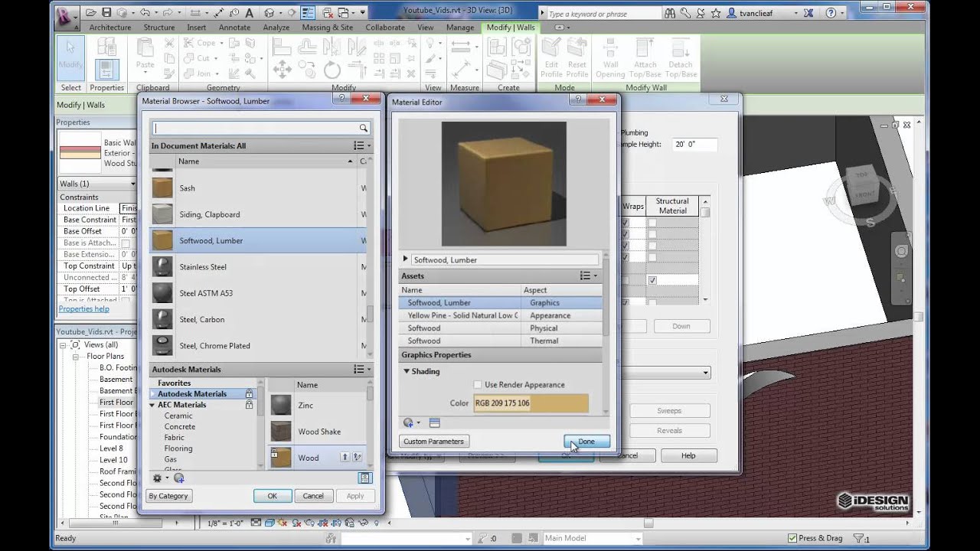Screen dimensions: 980x551
Task: Click the Undo arrow icon
Action: pos(145,12)
